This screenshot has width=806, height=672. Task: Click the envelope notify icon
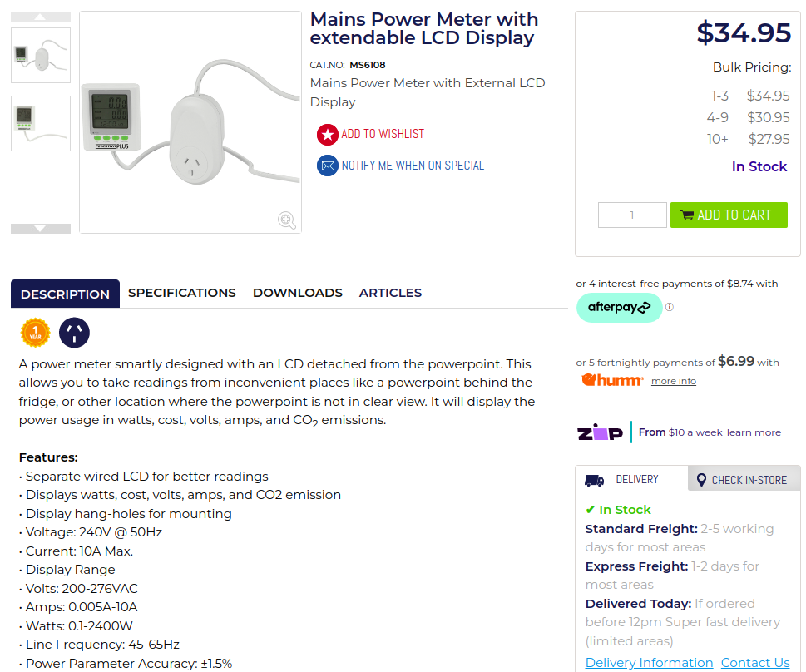click(328, 166)
